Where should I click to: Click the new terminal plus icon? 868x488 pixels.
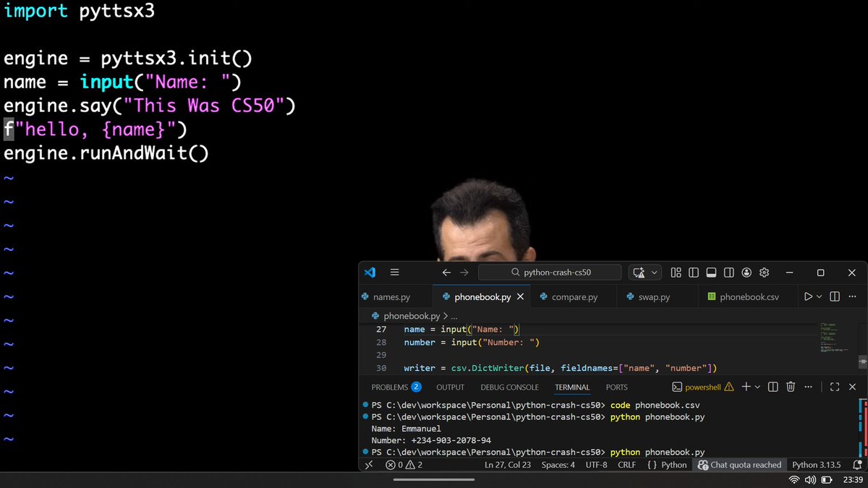click(746, 387)
